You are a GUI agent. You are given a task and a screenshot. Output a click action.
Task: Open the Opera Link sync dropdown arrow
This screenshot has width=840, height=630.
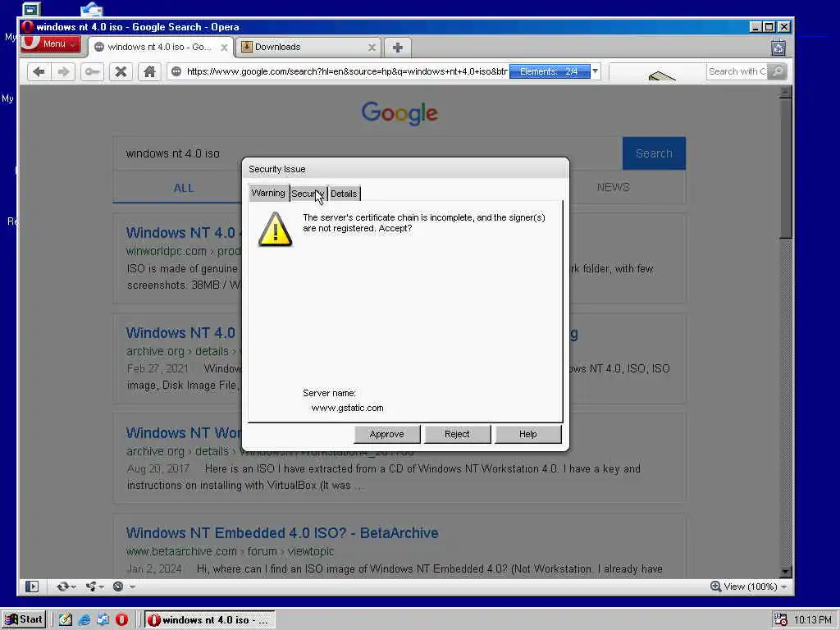[x=73, y=587]
